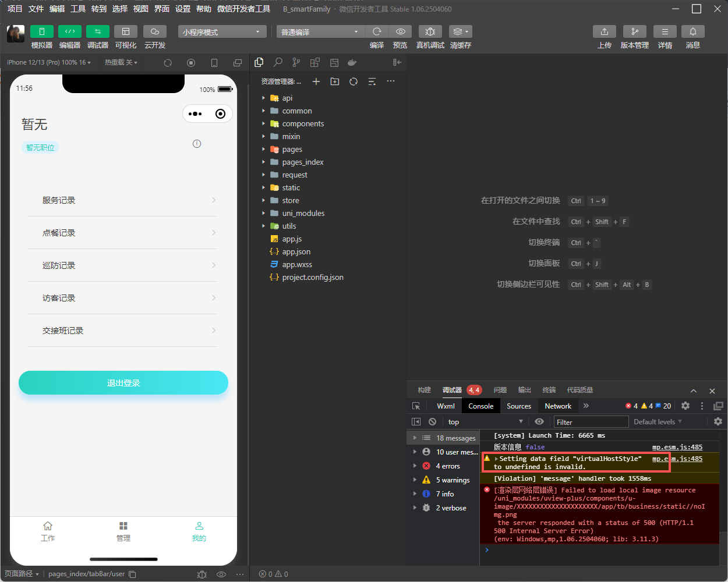Switch to the Network tab
The image size is (728, 582).
tap(557, 406)
